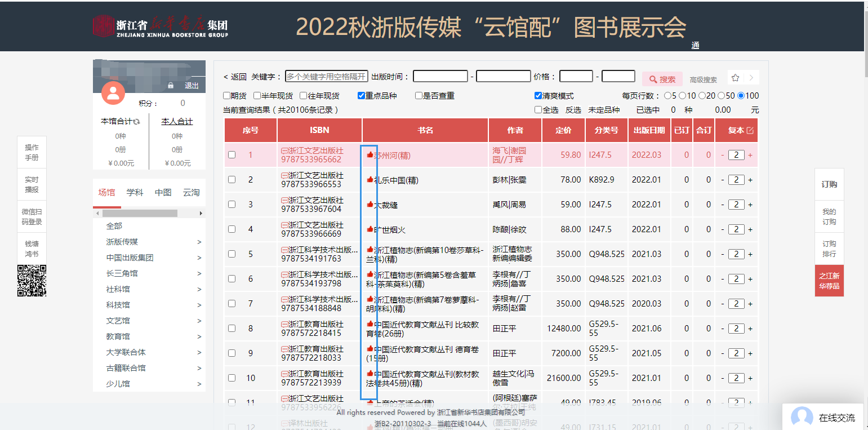Expand the 中国出版集团 category arrow
Image resolution: width=868 pixels, height=430 pixels.
tap(199, 258)
